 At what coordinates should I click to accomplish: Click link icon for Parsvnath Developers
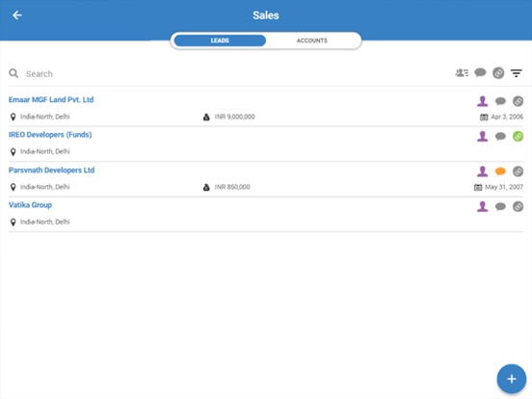tap(518, 172)
